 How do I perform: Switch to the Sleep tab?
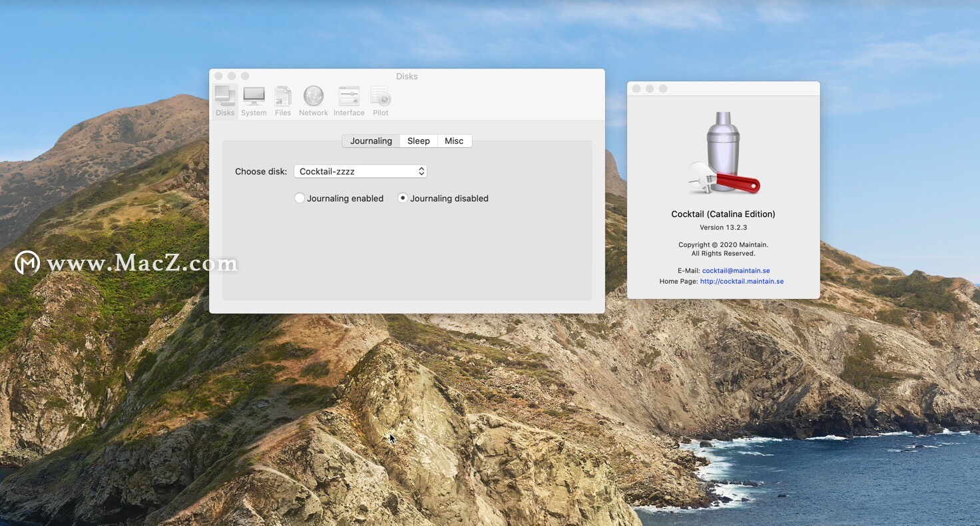pos(419,140)
